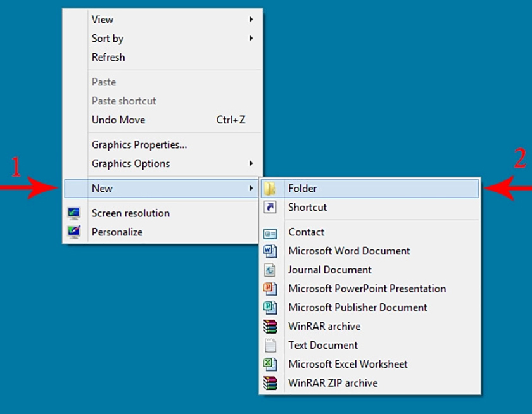Screen dimensions: 532x414
Task: Select WinRAR ZIP archive entry
Action: [332, 383]
